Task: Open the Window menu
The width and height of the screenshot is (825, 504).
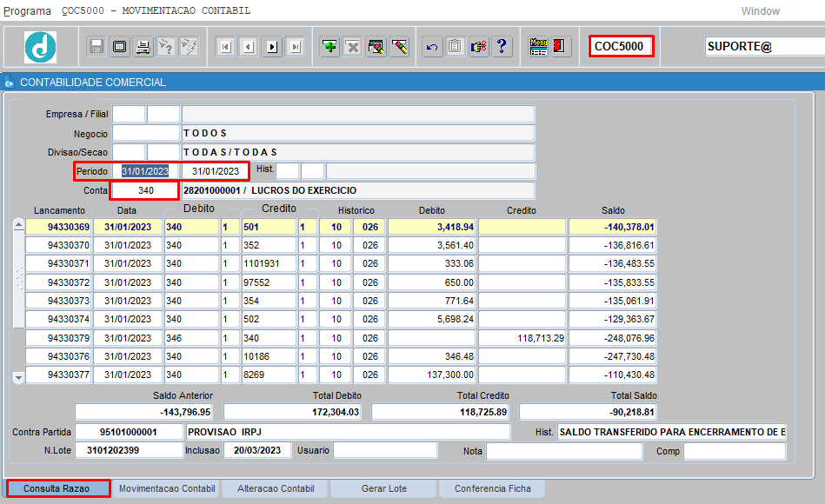Action: coord(761,11)
